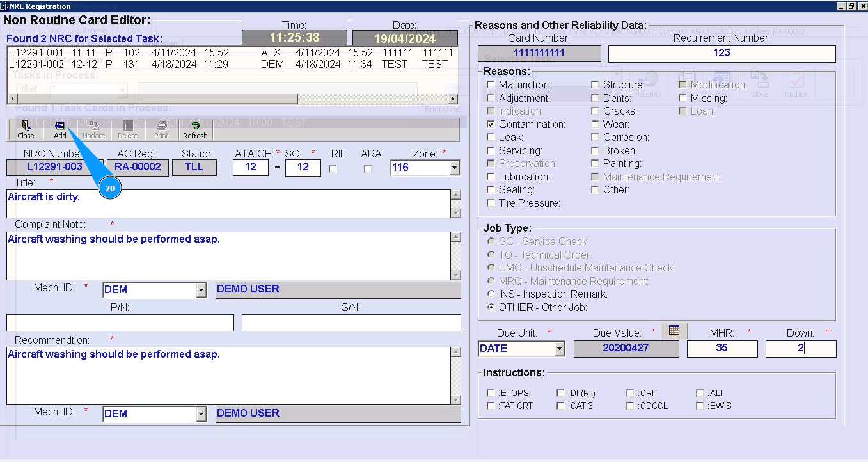The height and width of the screenshot is (462, 868).
Task: Select the L12291-002 row in NRC list
Action: (x=231, y=64)
